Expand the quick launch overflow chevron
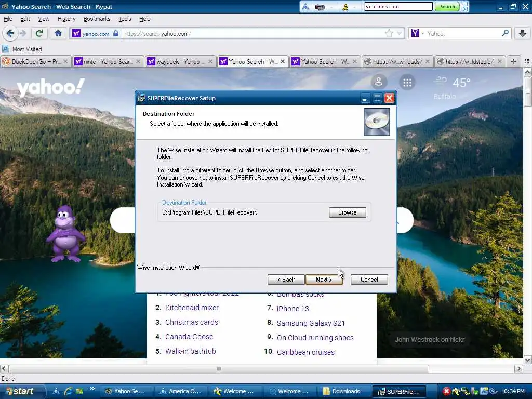 (92, 389)
